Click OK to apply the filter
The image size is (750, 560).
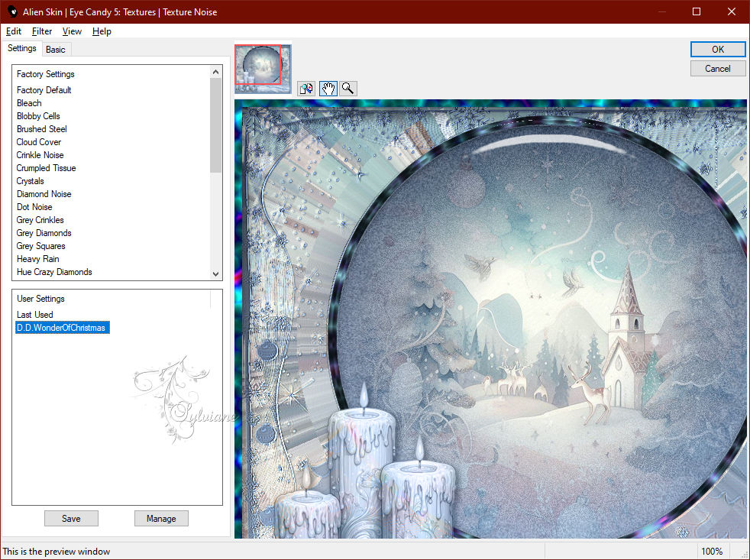(717, 50)
